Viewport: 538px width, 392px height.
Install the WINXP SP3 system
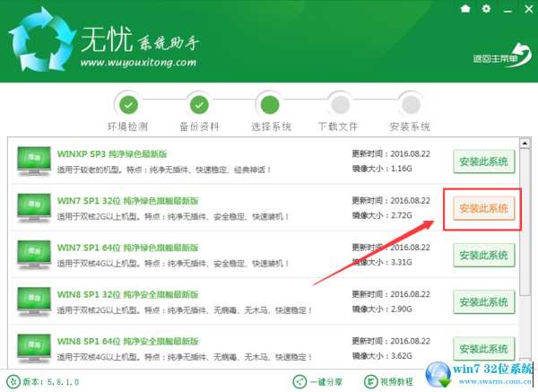484,161
